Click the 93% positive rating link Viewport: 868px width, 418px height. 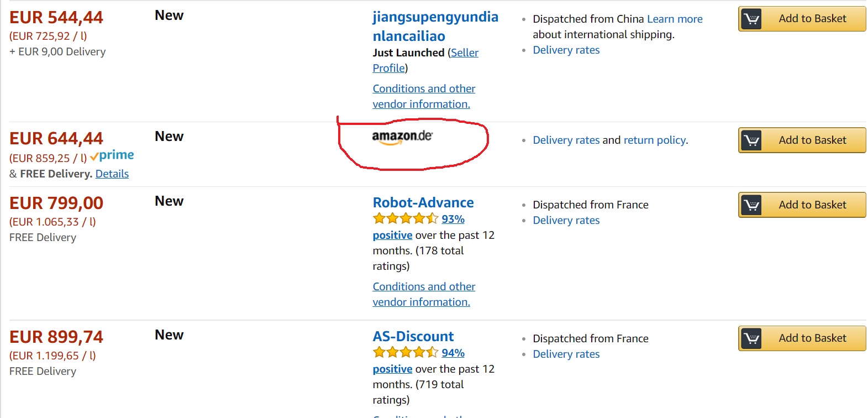click(x=453, y=219)
